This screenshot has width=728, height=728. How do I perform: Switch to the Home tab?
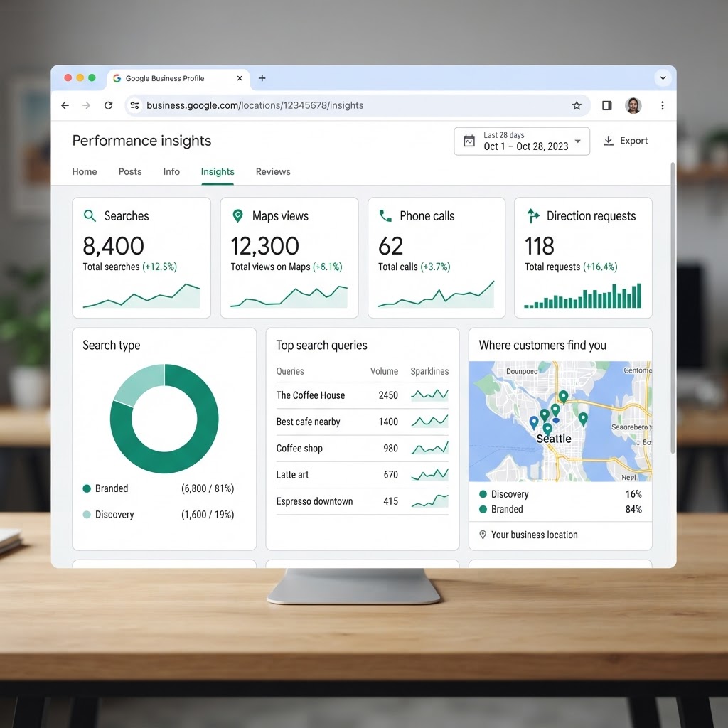85,171
